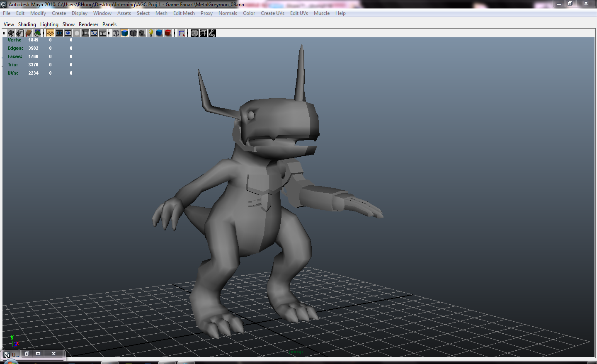Toggle the Safe Title icon

coord(103,33)
